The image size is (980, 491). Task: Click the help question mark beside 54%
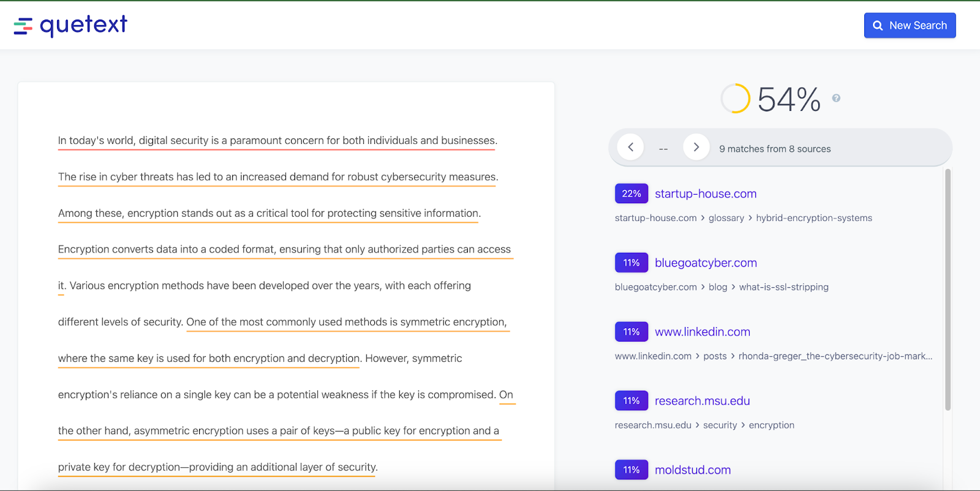836,98
